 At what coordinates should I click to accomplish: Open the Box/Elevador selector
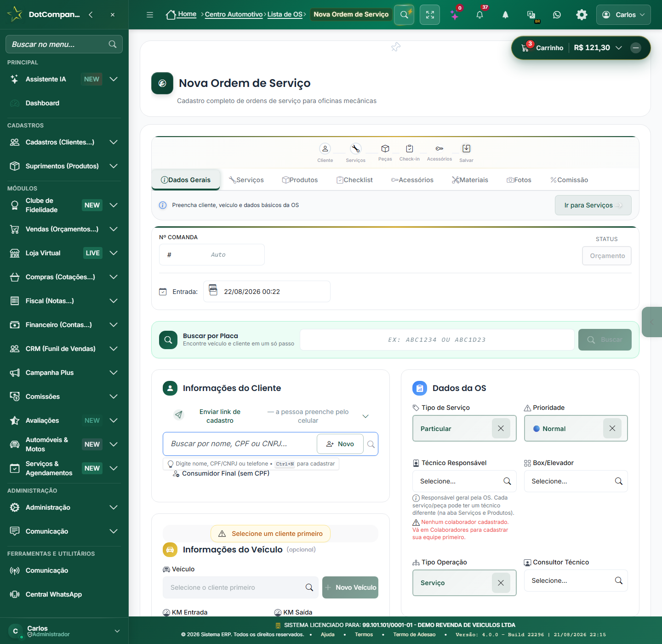click(576, 481)
